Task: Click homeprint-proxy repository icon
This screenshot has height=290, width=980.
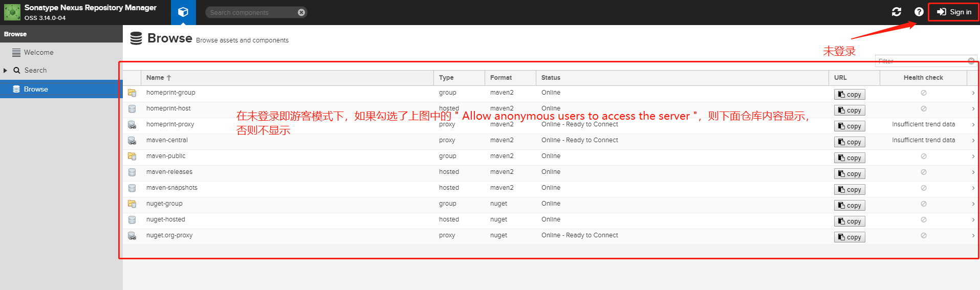Action: pos(132,125)
